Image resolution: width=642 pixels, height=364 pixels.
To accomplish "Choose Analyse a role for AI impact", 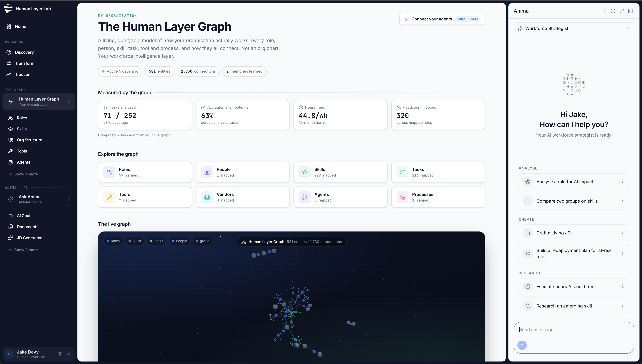I will [x=574, y=182].
